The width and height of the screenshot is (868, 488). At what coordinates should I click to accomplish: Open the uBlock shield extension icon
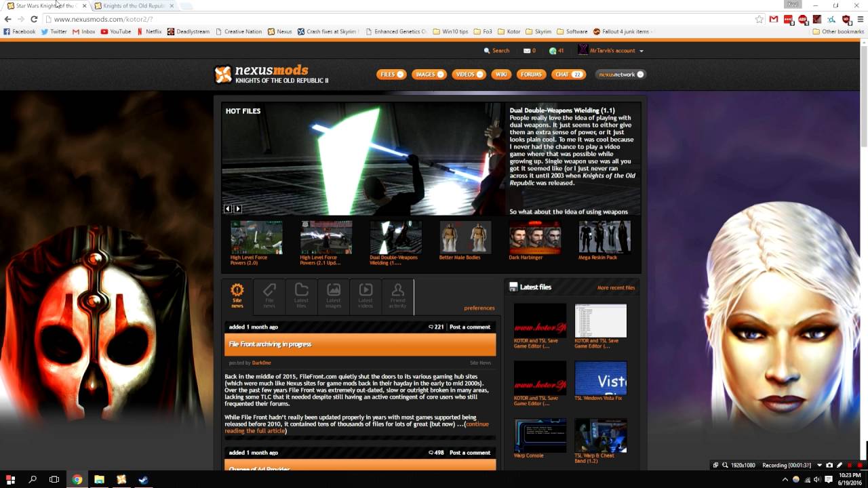pos(846,19)
